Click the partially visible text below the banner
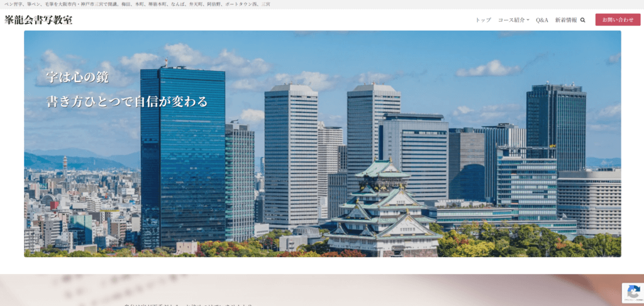Viewport: 644px width, 306px height. [x=189, y=304]
